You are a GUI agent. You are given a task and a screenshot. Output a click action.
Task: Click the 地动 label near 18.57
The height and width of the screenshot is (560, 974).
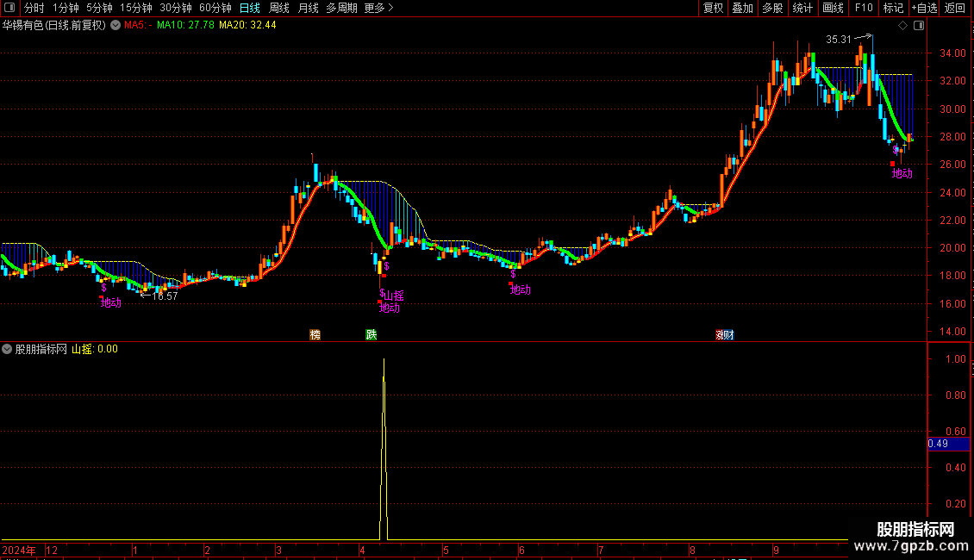coord(110,303)
